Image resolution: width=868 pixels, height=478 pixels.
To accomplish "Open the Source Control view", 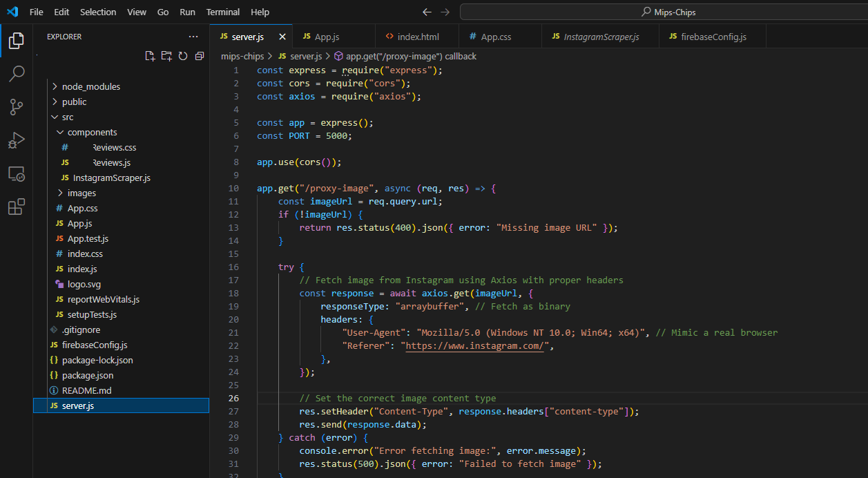I will 17,107.
